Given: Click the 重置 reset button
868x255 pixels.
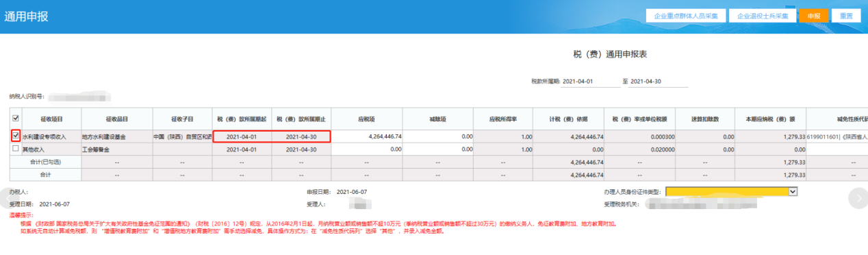Looking at the screenshot, I should click(x=846, y=16).
